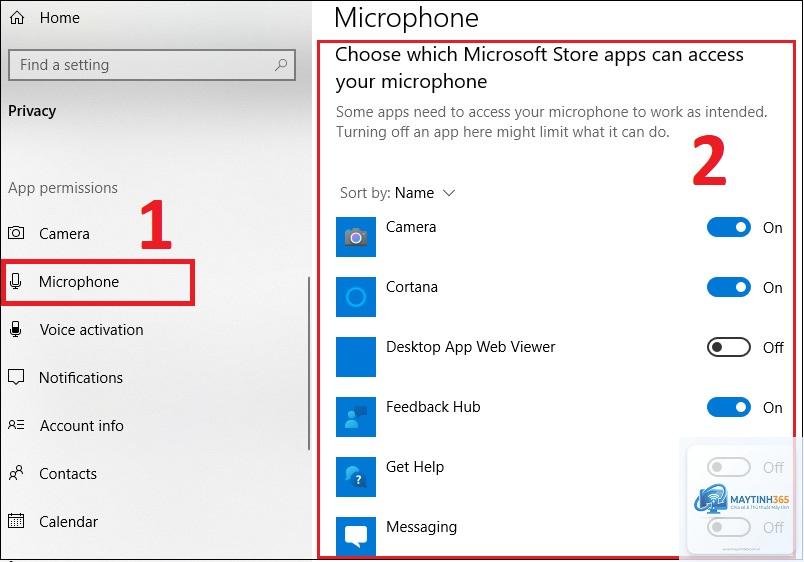Click the Messaging app icon
Viewport: 804px width, 562px height.
pos(356,536)
